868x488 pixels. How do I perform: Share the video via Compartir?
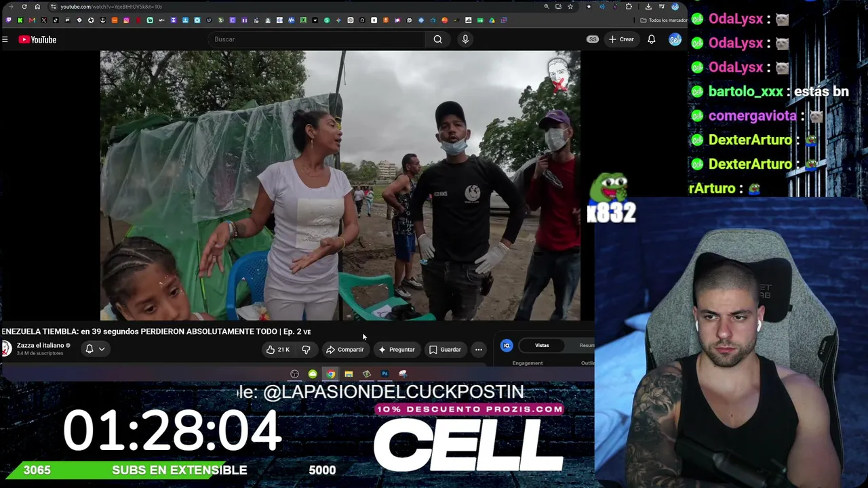(x=344, y=350)
